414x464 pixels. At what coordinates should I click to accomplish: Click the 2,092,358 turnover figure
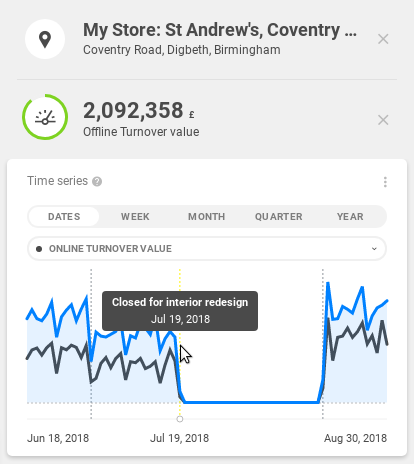pyautogui.click(x=133, y=110)
